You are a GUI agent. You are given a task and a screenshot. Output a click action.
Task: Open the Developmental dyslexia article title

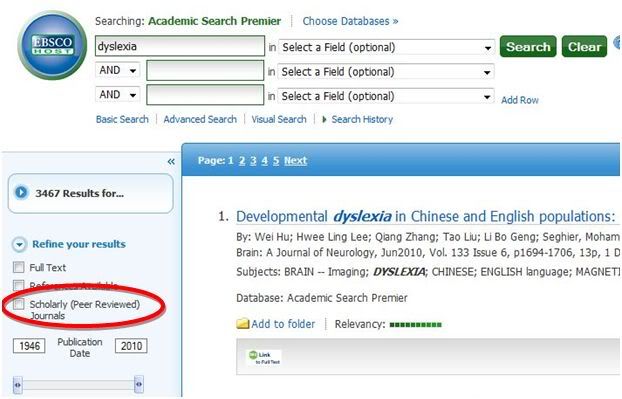(426, 217)
